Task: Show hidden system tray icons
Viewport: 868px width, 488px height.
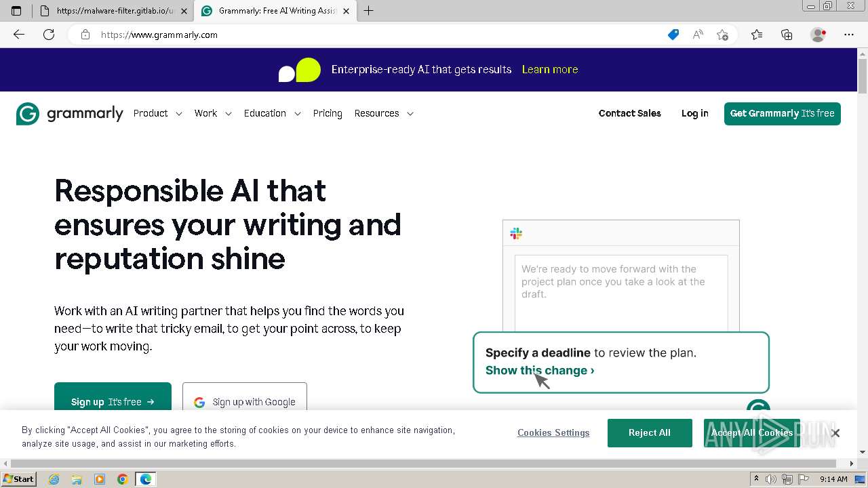Action: tap(756, 479)
